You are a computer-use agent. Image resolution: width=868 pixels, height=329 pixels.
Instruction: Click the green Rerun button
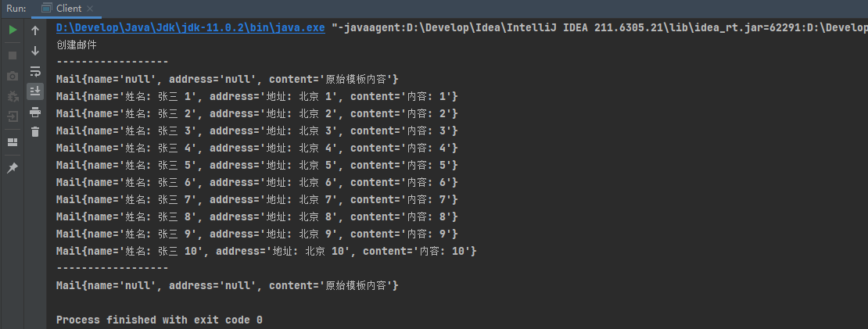tap(13, 30)
